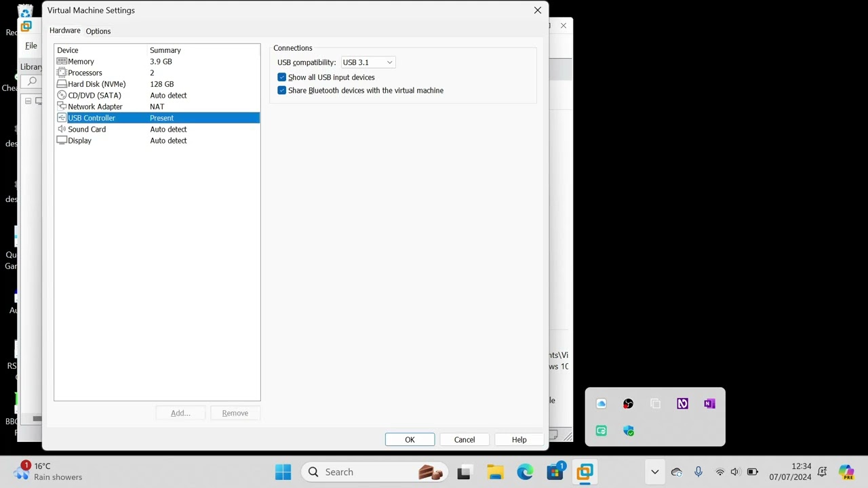This screenshot has width=868, height=488.
Task: Open the Windows Start menu
Action: point(283,472)
